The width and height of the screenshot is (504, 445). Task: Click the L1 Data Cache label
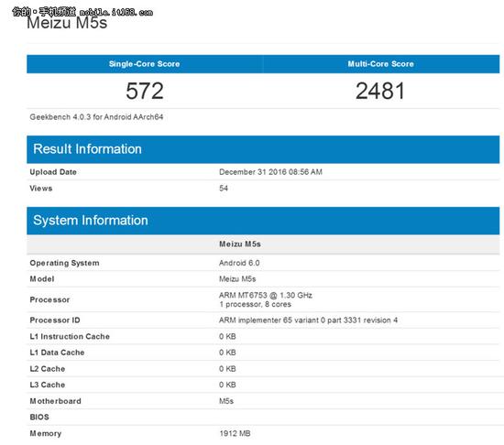click(57, 353)
